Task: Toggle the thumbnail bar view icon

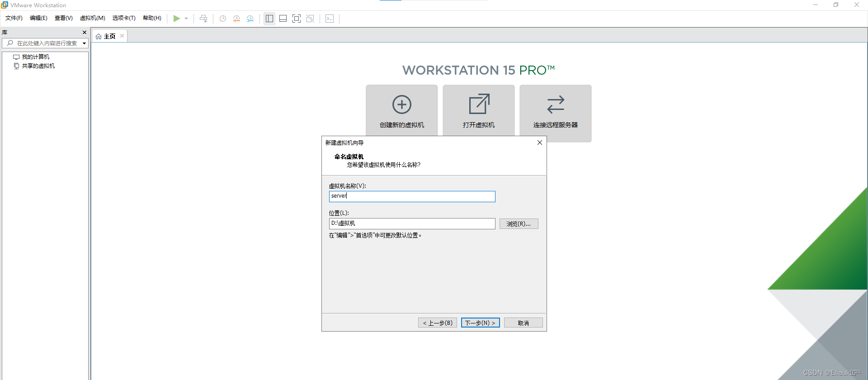Action: [x=283, y=19]
